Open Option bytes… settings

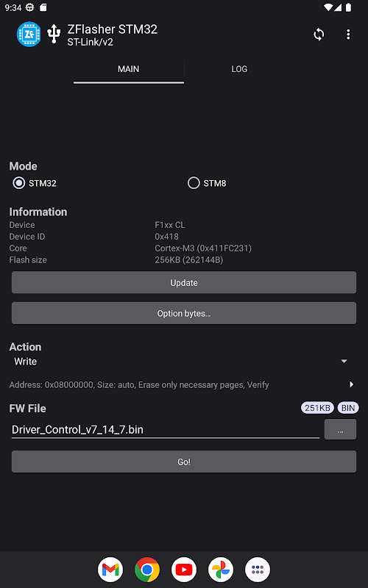(x=184, y=313)
